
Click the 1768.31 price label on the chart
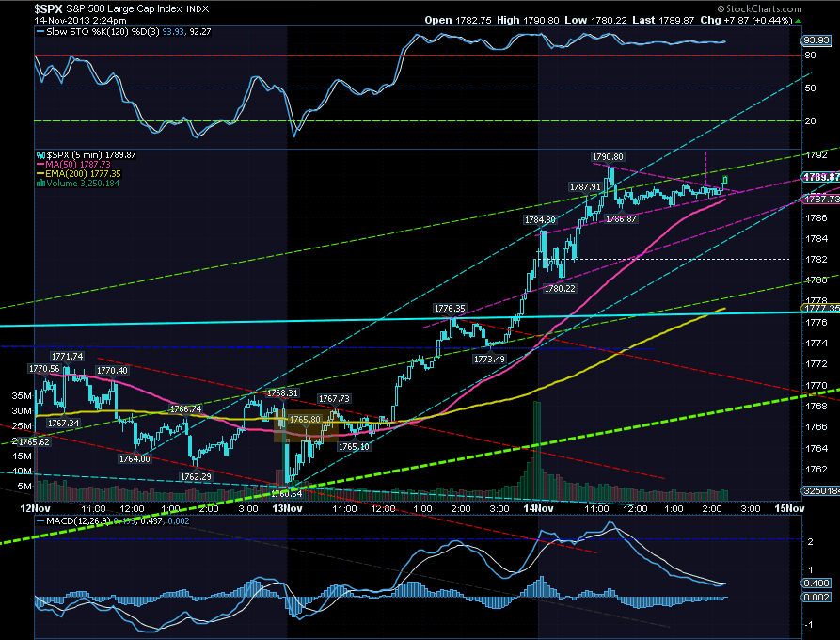click(282, 392)
